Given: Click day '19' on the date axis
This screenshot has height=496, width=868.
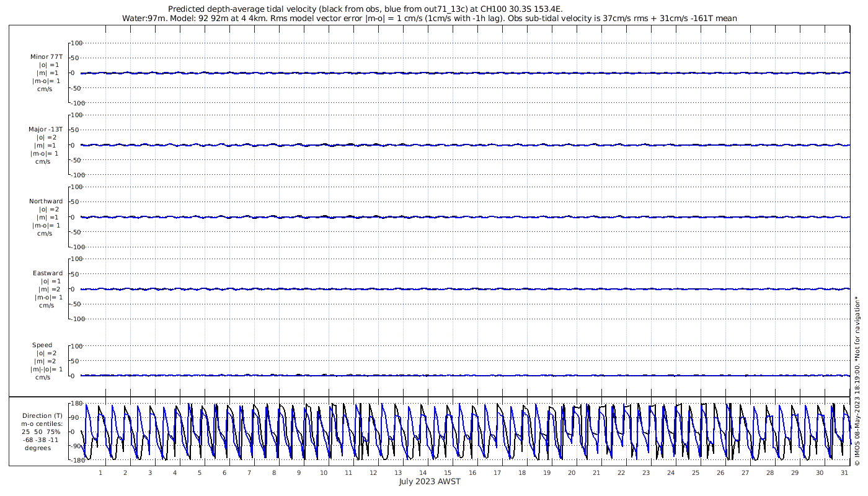Looking at the screenshot, I should point(547,472).
